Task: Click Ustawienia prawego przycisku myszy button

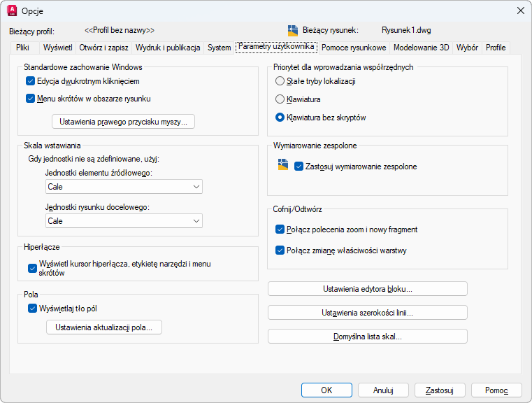Action: pos(123,122)
